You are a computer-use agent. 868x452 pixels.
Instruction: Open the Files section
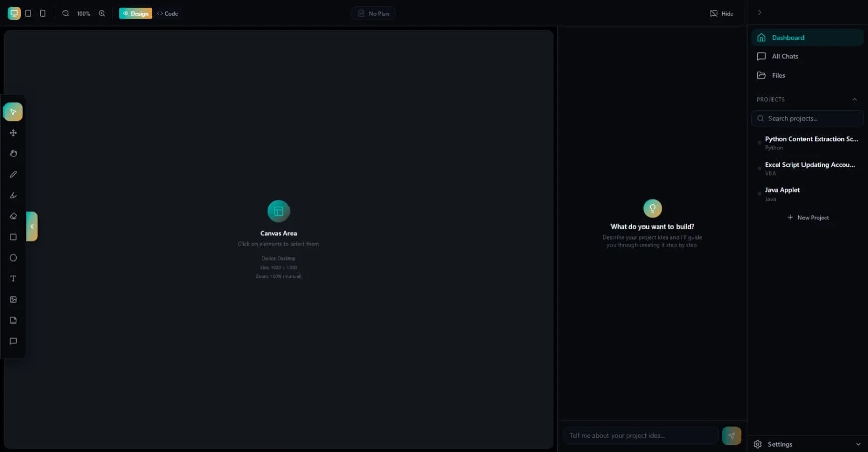(808, 75)
